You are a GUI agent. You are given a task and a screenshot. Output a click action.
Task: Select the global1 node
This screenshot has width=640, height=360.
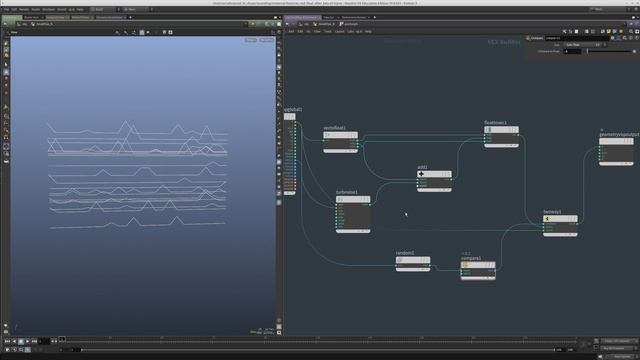click(x=290, y=116)
